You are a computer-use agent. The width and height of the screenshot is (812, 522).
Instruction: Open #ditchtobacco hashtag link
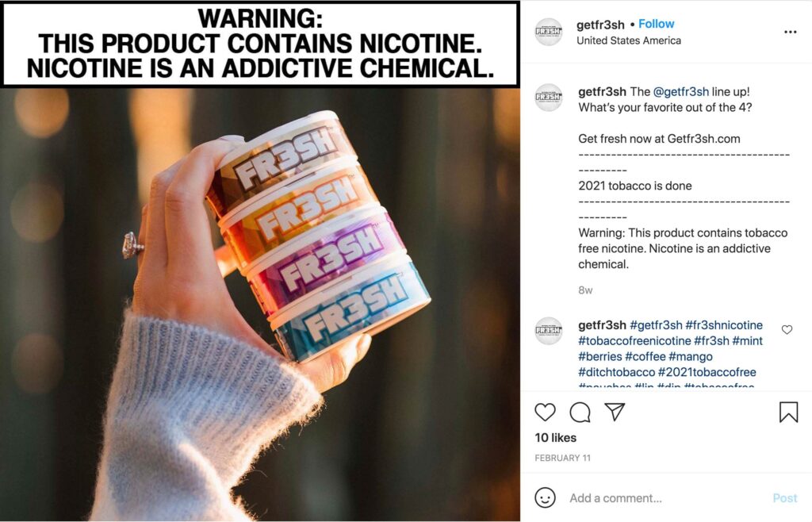pos(616,372)
